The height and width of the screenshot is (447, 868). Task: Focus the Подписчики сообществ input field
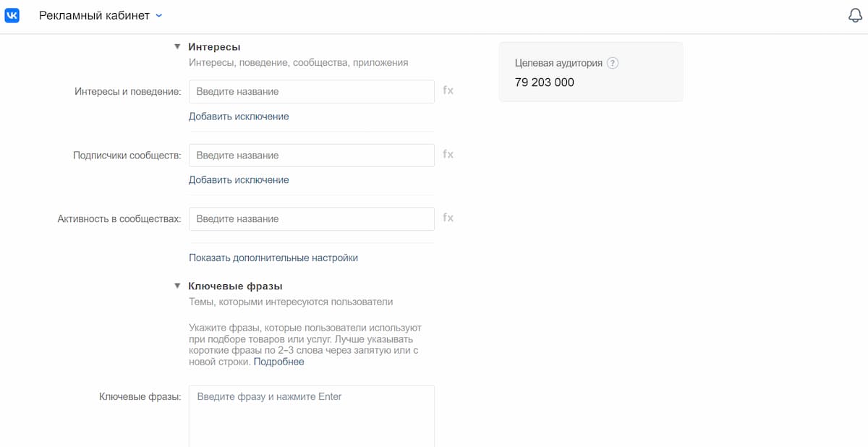(x=311, y=156)
